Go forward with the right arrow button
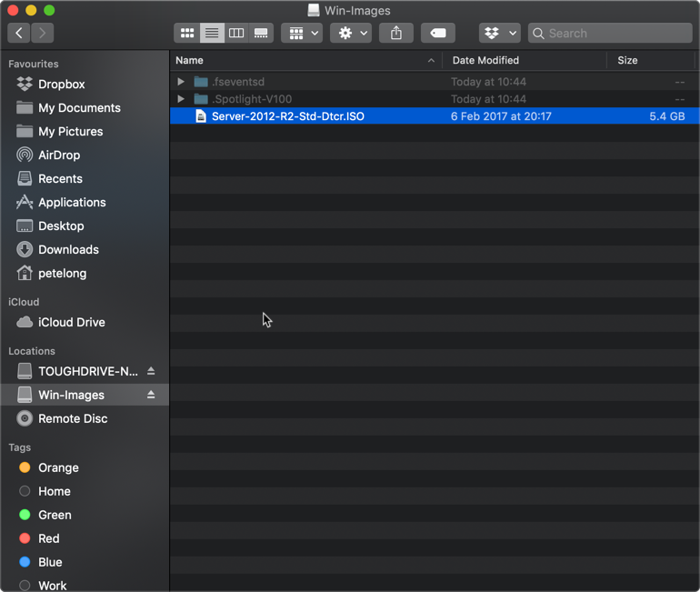Screen dimensions: 700x592 43,33
